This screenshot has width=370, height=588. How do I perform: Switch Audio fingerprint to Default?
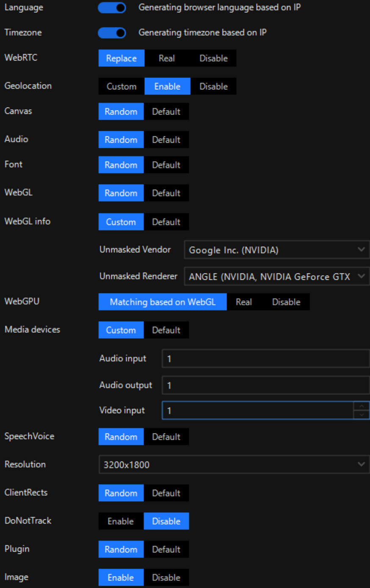pyautogui.click(x=166, y=140)
